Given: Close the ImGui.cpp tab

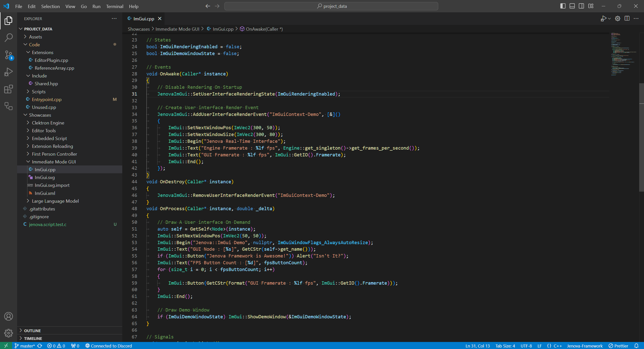Looking at the screenshot, I should 159,19.
